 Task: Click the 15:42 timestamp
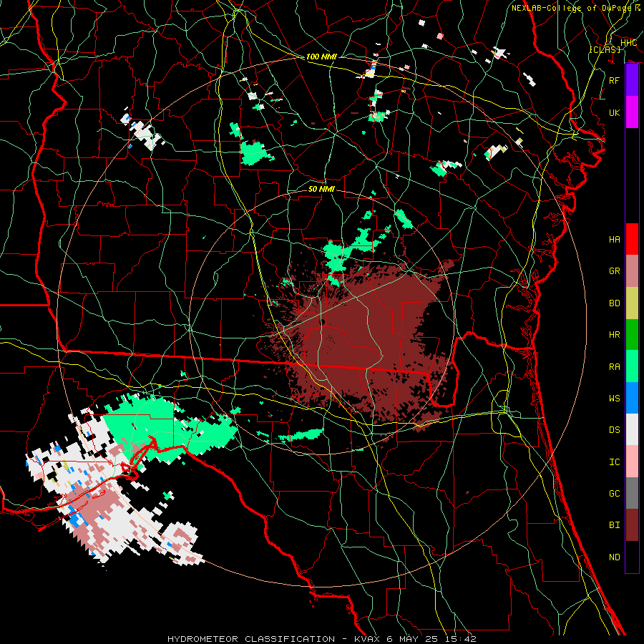462,639
